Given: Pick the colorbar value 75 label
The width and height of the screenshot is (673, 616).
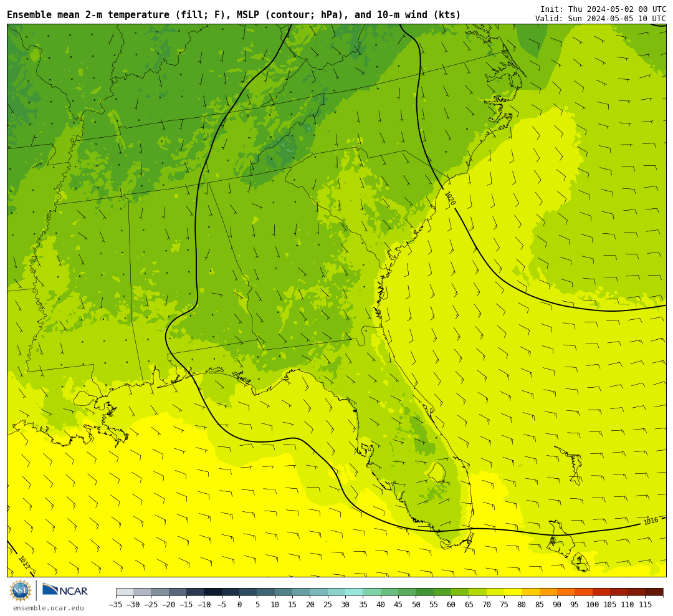Looking at the screenshot, I should (x=504, y=605).
